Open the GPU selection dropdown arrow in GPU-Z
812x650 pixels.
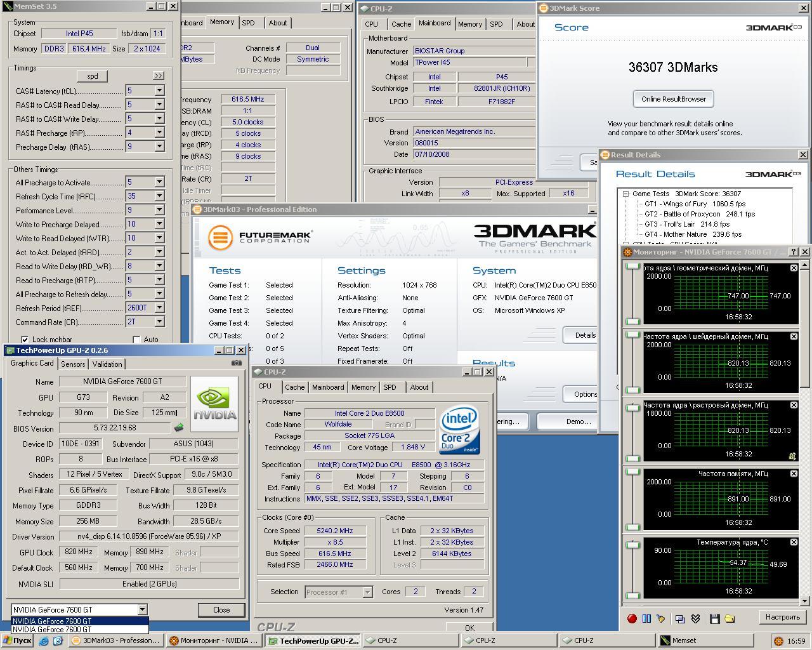pyautogui.click(x=142, y=609)
